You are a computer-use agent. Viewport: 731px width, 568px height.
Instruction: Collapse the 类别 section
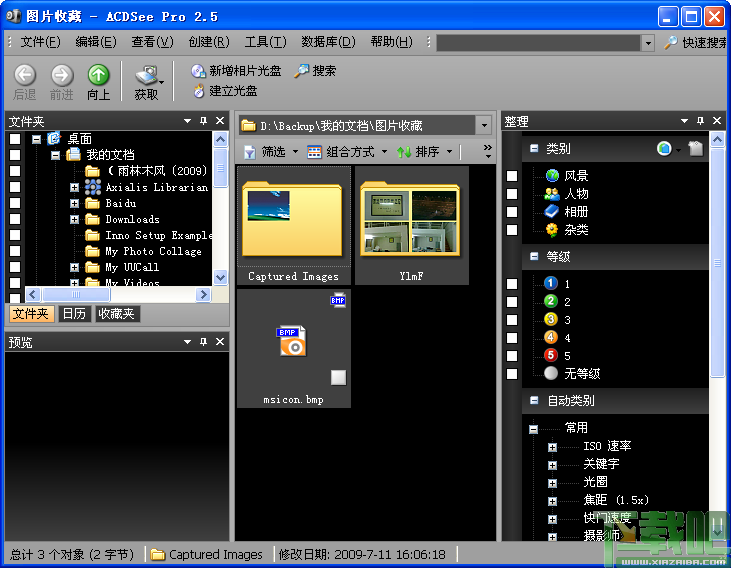[534, 149]
